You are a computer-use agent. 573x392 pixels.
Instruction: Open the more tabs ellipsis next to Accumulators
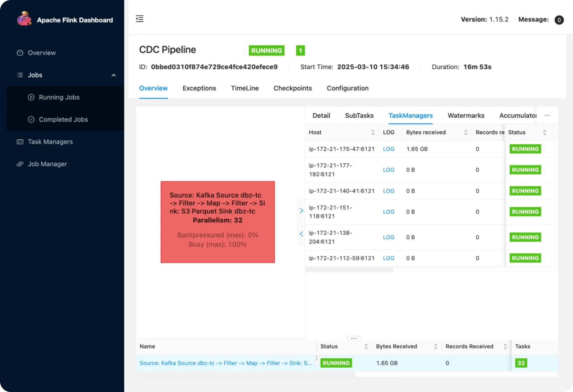pos(547,116)
